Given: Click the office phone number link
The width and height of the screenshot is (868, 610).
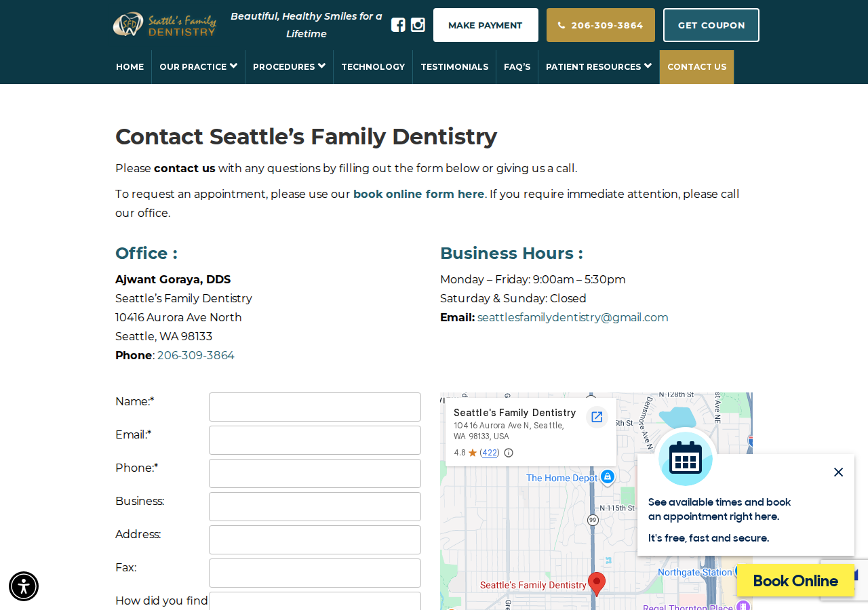Looking at the screenshot, I should tap(196, 355).
